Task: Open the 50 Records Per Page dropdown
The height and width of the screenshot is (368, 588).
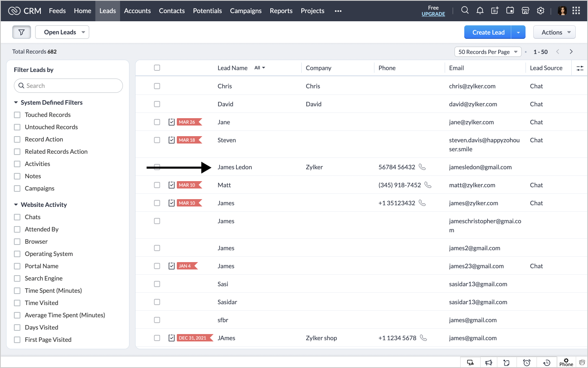Action: [488, 52]
